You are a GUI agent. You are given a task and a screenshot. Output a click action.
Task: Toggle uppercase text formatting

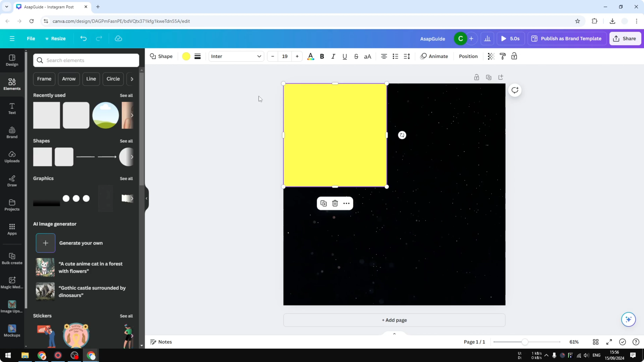[x=367, y=56]
